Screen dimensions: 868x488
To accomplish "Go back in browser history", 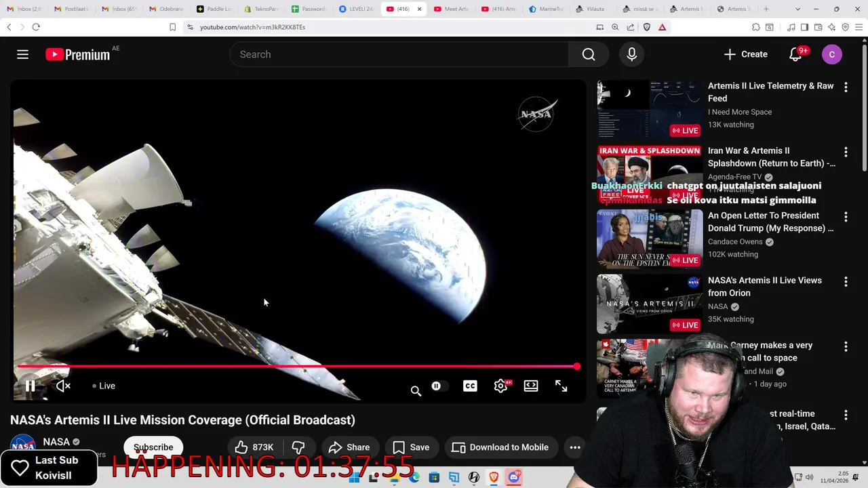I will [x=9, y=27].
